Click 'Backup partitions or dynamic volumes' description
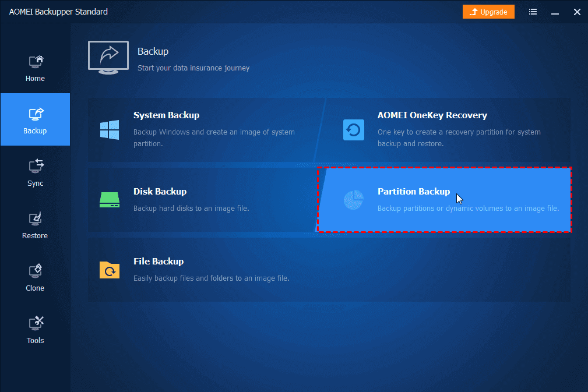This screenshot has height=392, width=588. click(469, 209)
